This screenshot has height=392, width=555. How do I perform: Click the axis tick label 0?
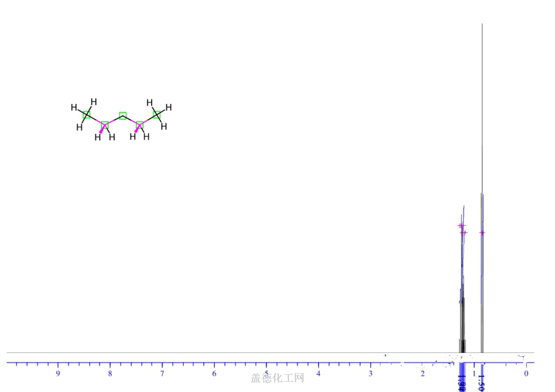coord(526,374)
